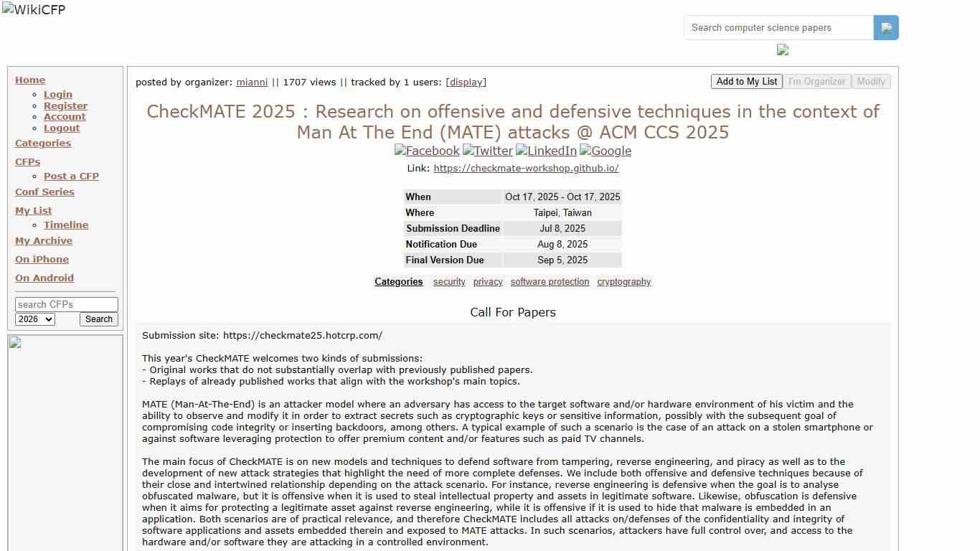This screenshot has height=551, width=980.
Task: Click the sidebar Search button
Action: pyautogui.click(x=98, y=319)
